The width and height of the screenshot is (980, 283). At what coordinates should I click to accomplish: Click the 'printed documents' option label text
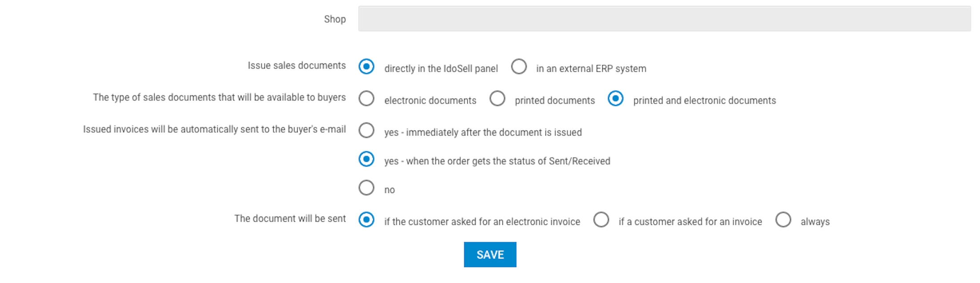(x=554, y=101)
